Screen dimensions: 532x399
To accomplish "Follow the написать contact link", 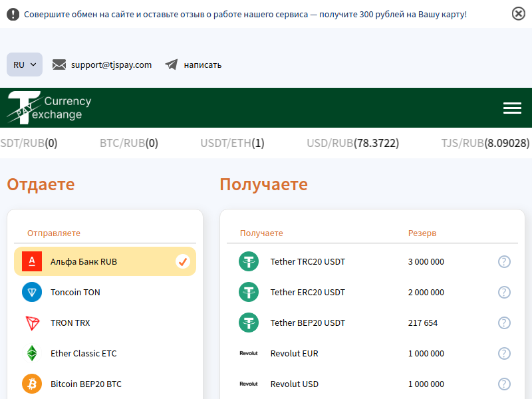I will tap(203, 65).
